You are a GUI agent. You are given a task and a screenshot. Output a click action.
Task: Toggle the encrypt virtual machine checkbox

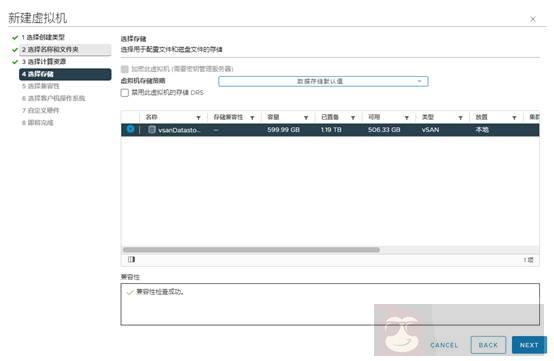point(124,69)
